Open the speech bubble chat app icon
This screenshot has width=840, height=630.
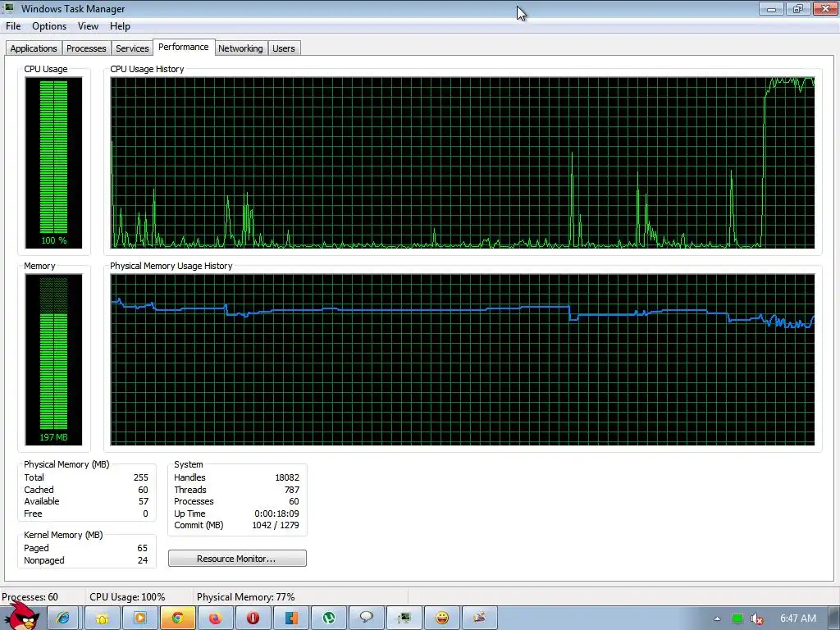click(367, 619)
